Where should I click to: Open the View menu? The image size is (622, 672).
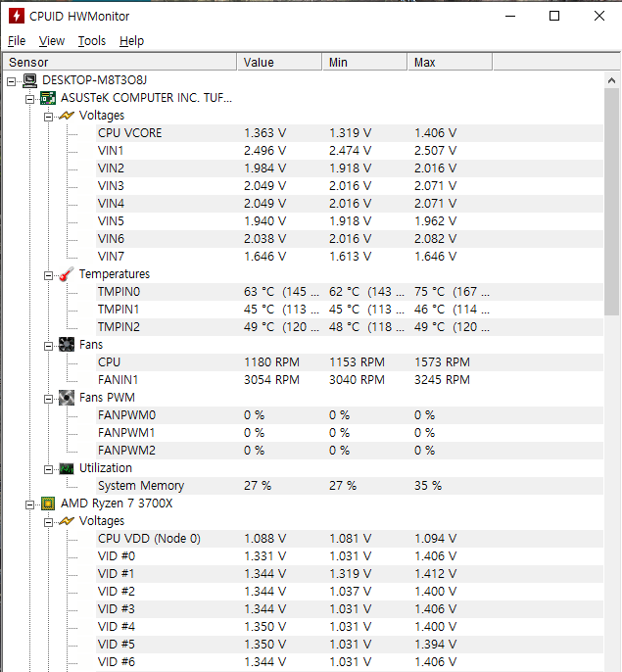[52, 41]
